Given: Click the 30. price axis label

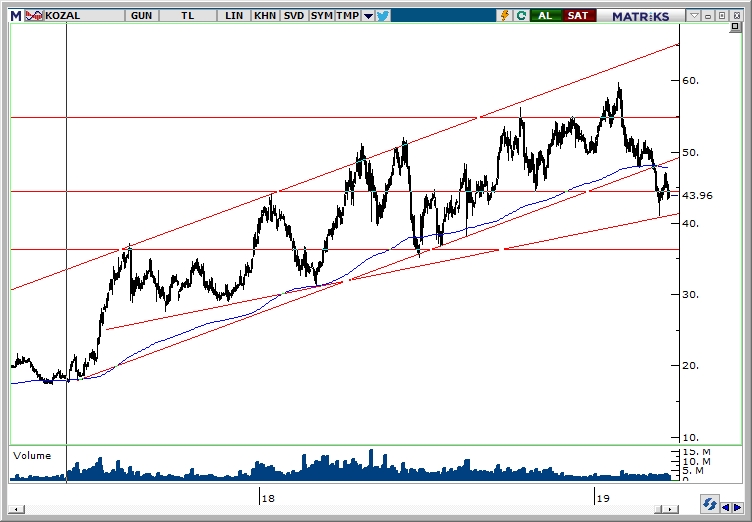Looking at the screenshot, I should click(691, 295).
